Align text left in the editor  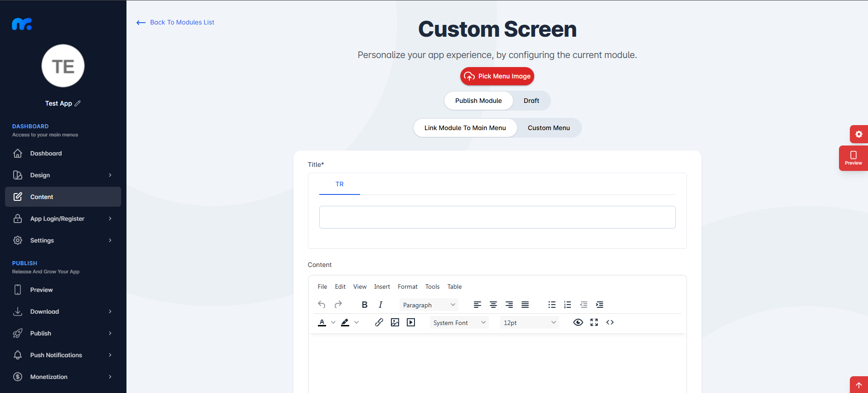(x=478, y=305)
